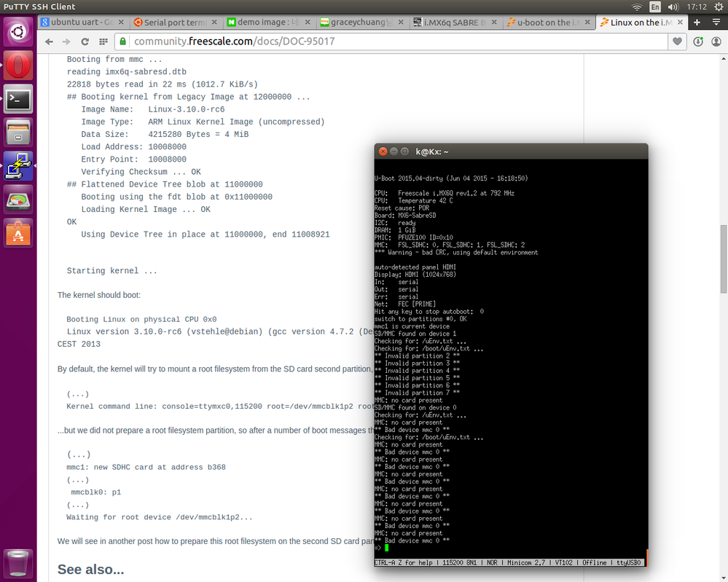
Task: Close the 'i.MX6q SABRE B' tab
Action: [494, 23]
